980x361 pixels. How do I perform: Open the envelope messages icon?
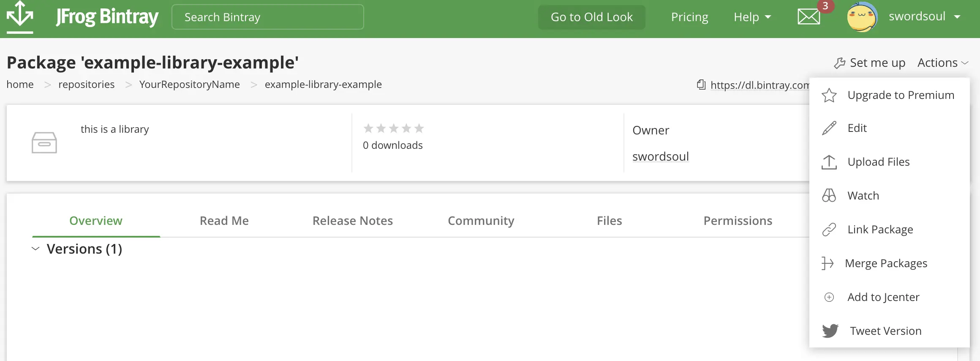808,17
